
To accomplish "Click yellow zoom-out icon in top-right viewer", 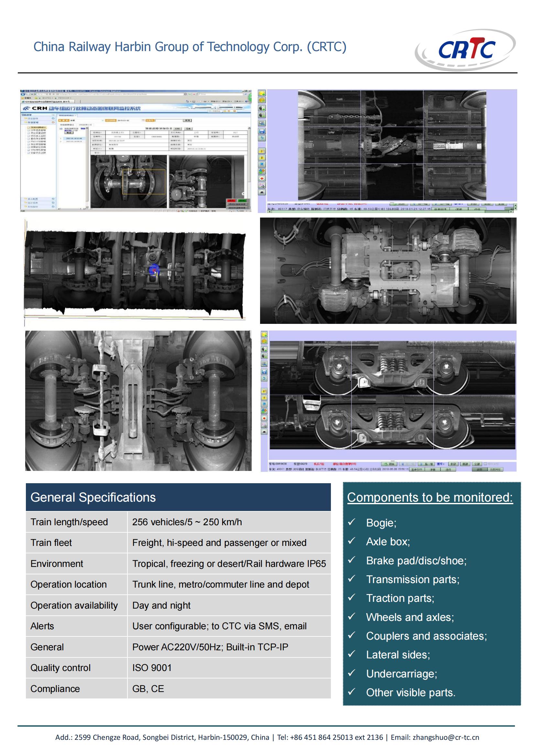I will 262,100.
